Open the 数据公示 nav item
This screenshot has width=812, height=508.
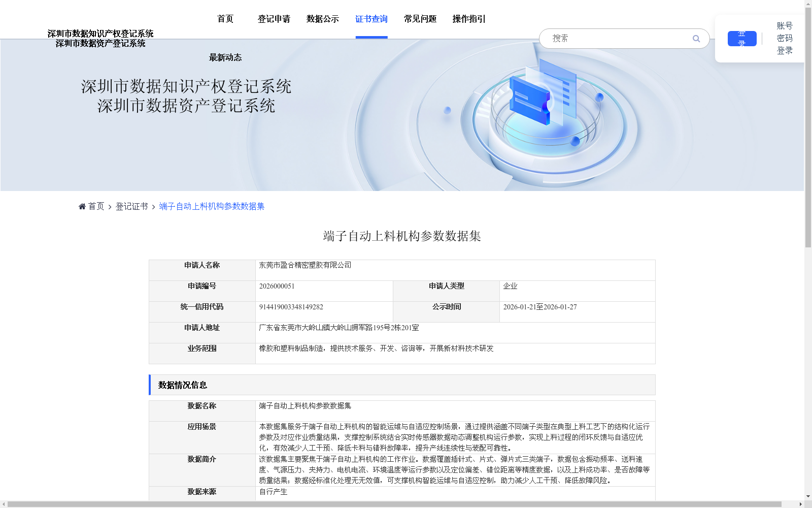click(323, 19)
